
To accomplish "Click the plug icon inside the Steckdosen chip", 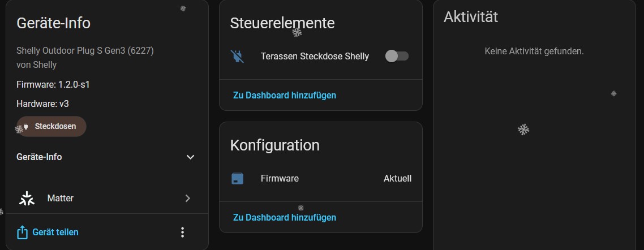I will coord(26,127).
